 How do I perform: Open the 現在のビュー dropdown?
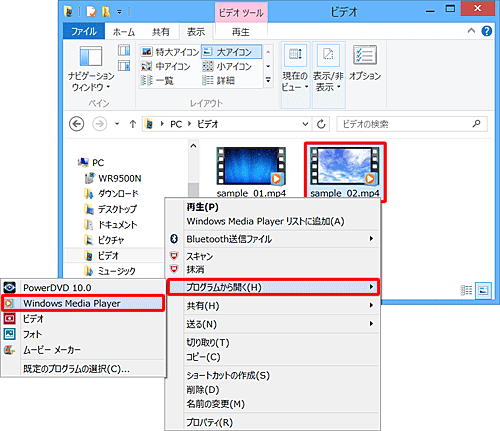(295, 75)
